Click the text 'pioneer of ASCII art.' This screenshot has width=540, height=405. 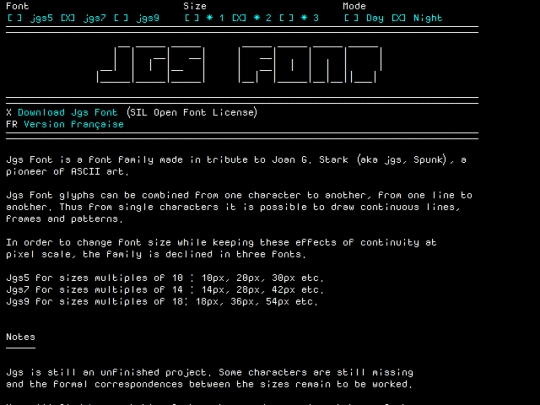point(68,172)
